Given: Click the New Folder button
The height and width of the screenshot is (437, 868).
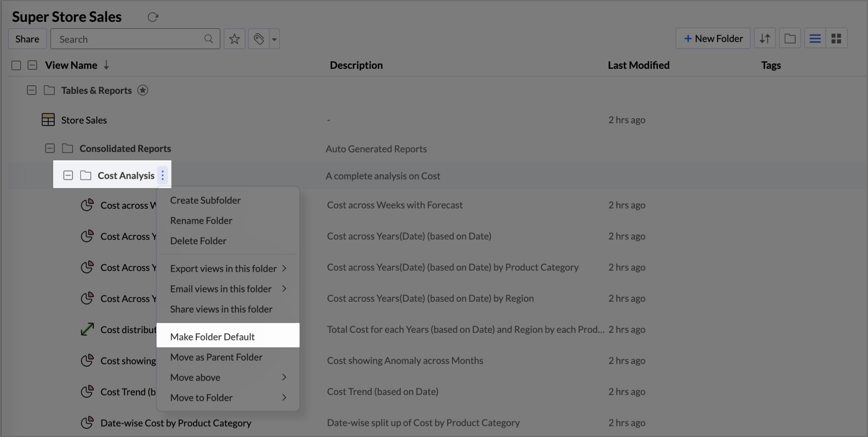Looking at the screenshot, I should (x=713, y=39).
